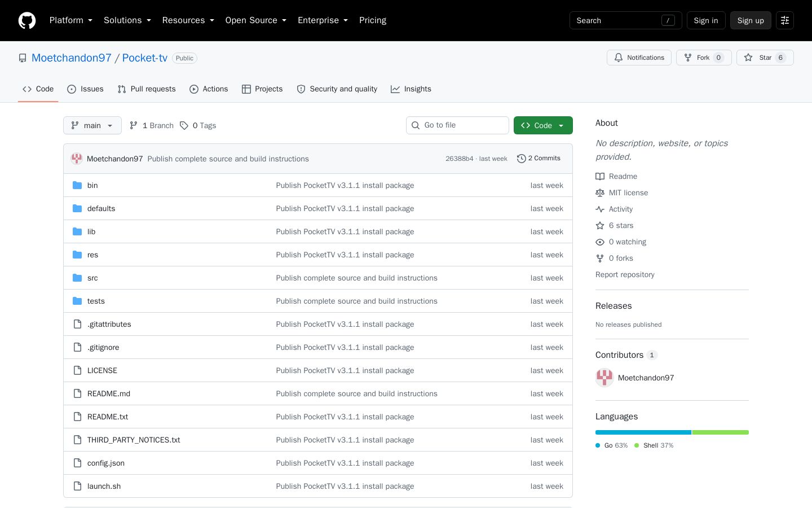Open the Releases heading link
The width and height of the screenshot is (812, 508).
614,306
